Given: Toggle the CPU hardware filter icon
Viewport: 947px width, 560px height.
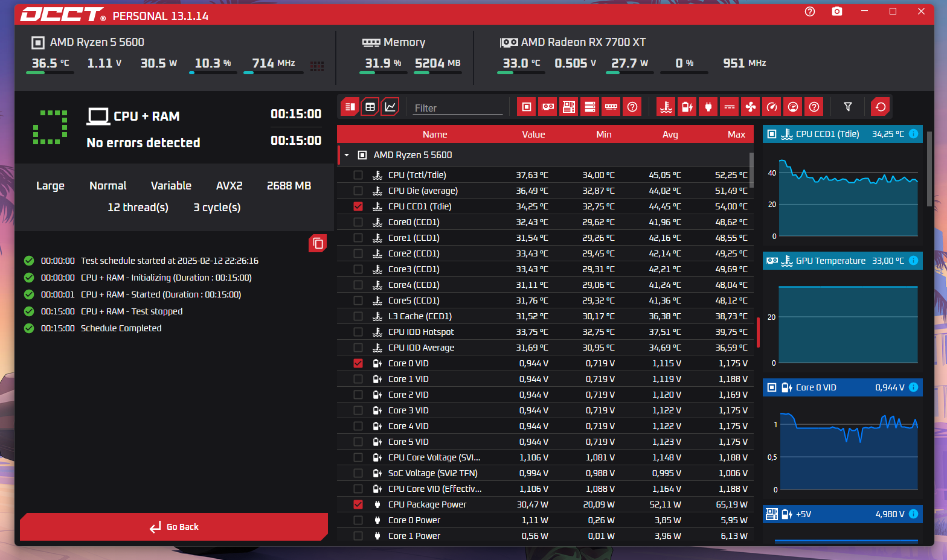Looking at the screenshot, I should pyautogui.click(x=527, y=107).
